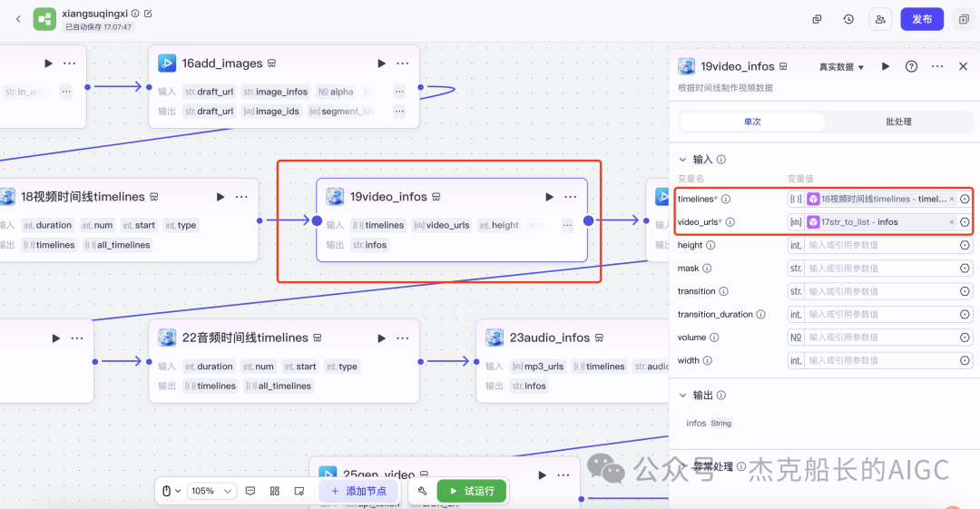
Task: Show info for the 输入 section
Action: 721,160
